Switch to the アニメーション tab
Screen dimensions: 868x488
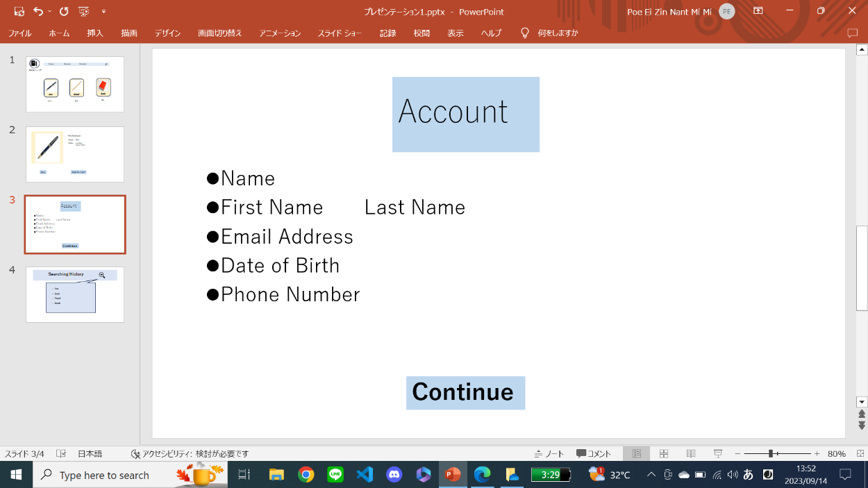(x=280, y=33)
